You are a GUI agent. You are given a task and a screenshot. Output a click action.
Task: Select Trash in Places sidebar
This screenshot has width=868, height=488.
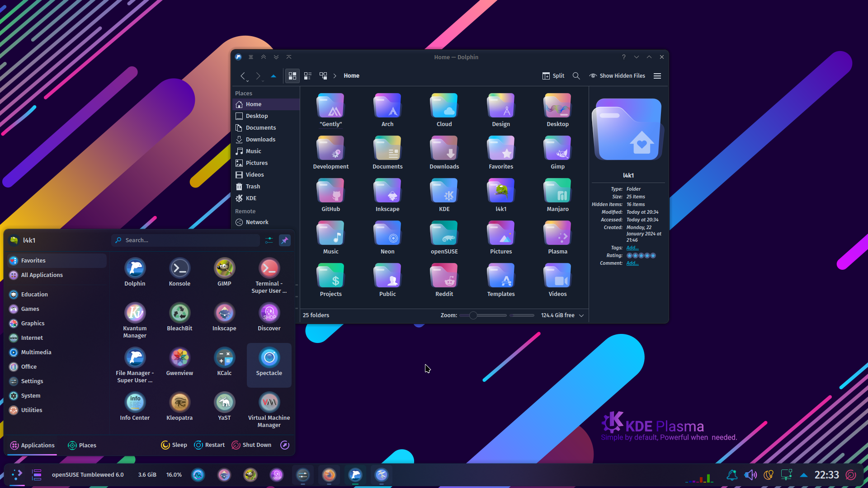point(266,187)
